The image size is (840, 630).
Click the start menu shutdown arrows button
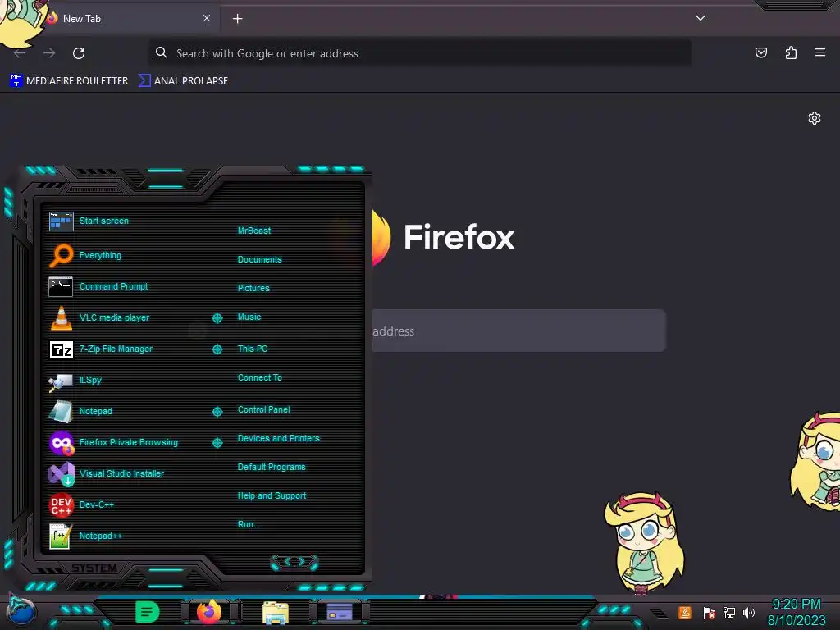tap(294, 562)
